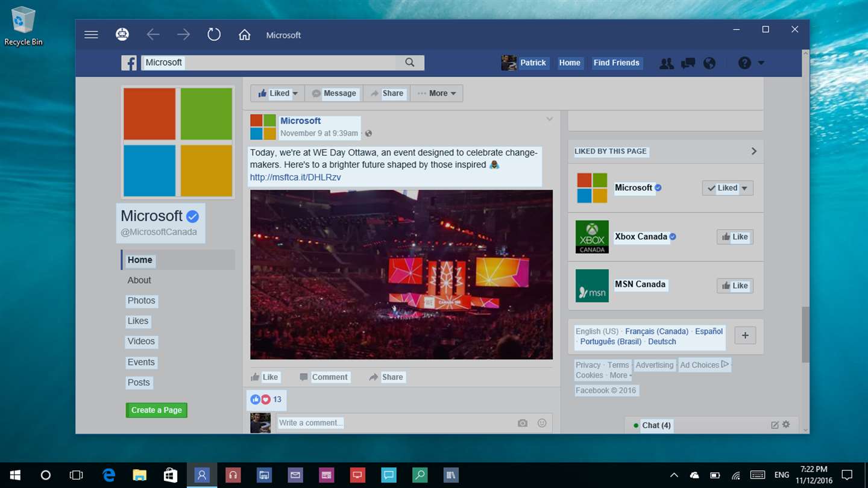Open Friend Requests icon

tap(667, 63)
